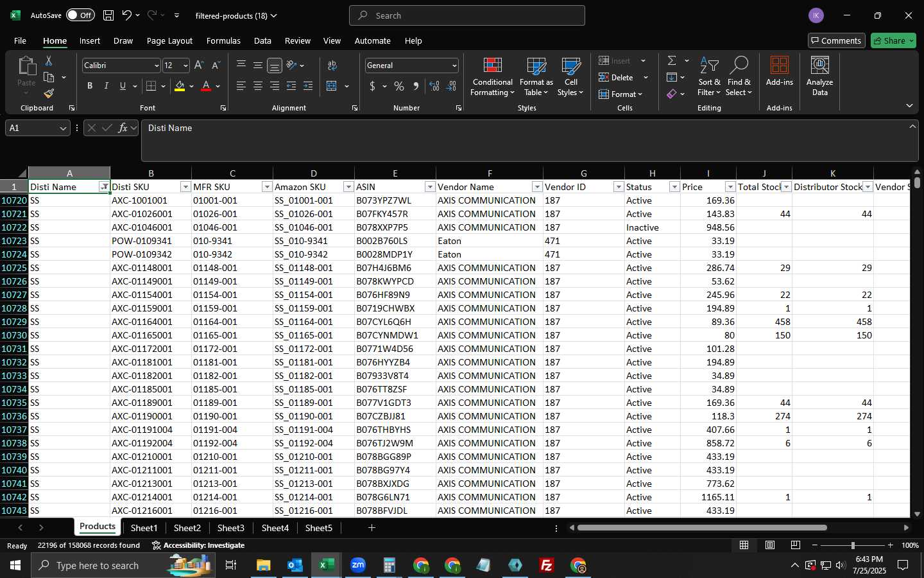Click the Comma Style icon
Image resolution: width=924 pixels, height=578 pixels.
[x=416, y=86]
